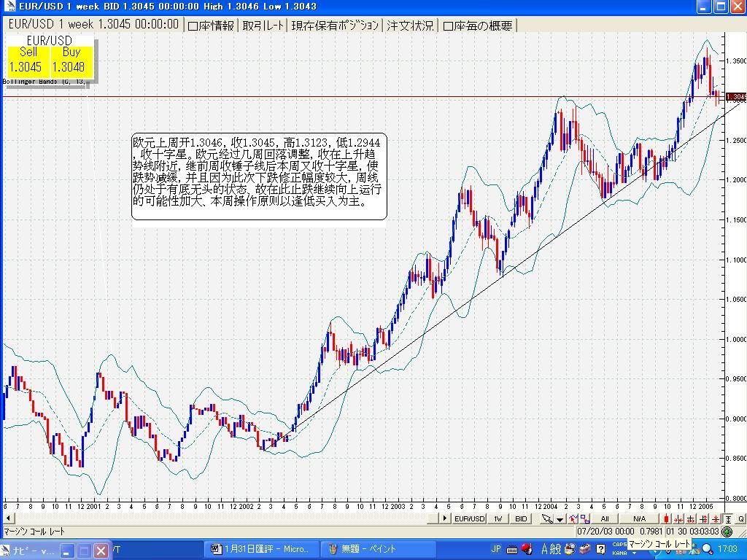The width and height of the screenshot is (747, 560).
Task: Click the 01 30 03:03:03 status time
Action: 692,531
